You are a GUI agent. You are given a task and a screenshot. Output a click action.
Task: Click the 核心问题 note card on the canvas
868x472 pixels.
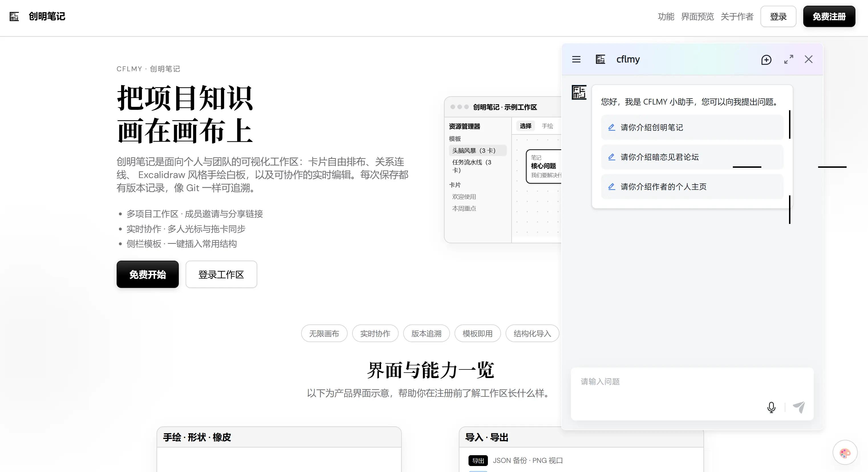544,166
